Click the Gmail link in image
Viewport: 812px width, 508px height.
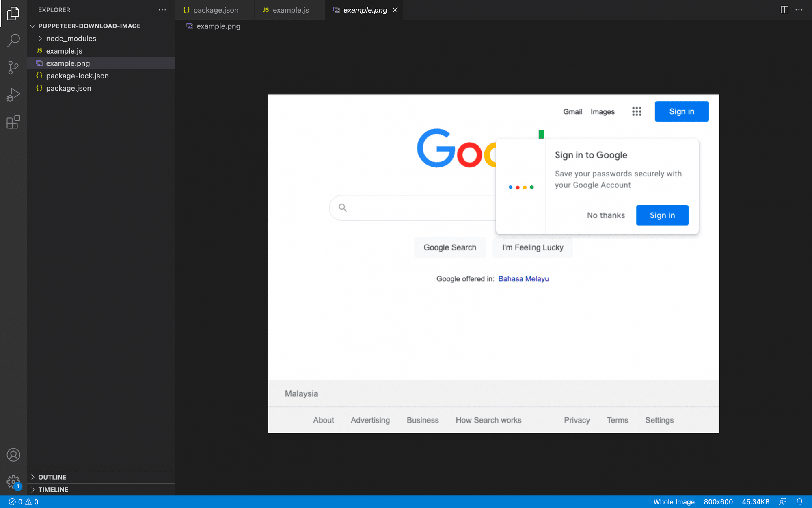coord(572,112)
